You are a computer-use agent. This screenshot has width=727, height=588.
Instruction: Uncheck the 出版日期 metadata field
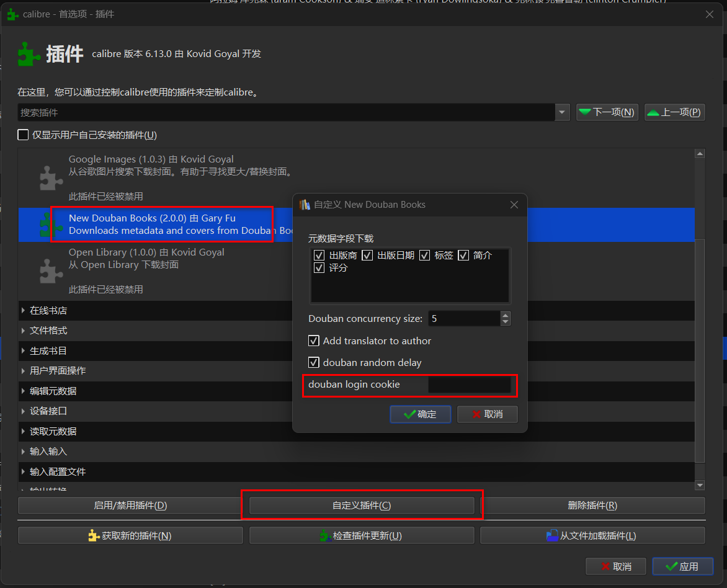(367, 256)
